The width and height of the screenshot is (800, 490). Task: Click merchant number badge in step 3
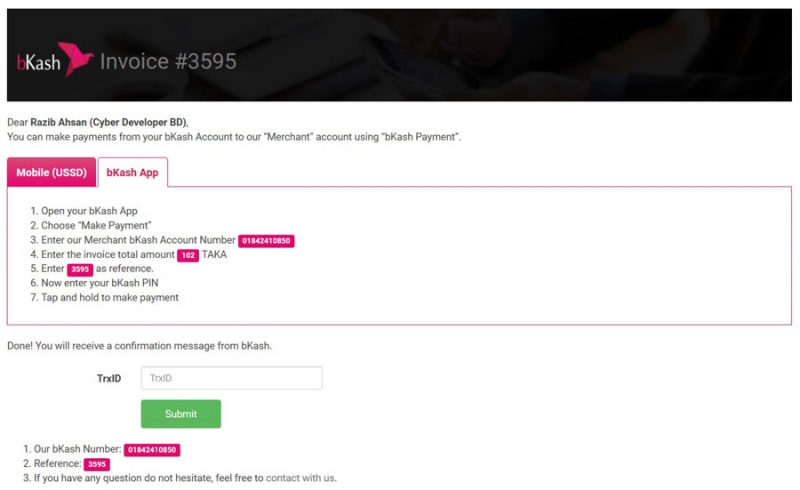pyautogui.click(x=266, y=240)
